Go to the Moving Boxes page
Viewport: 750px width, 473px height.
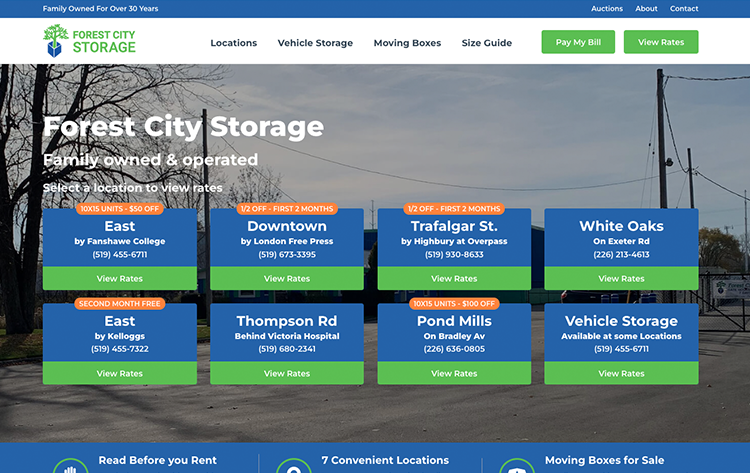click(407, 43)
